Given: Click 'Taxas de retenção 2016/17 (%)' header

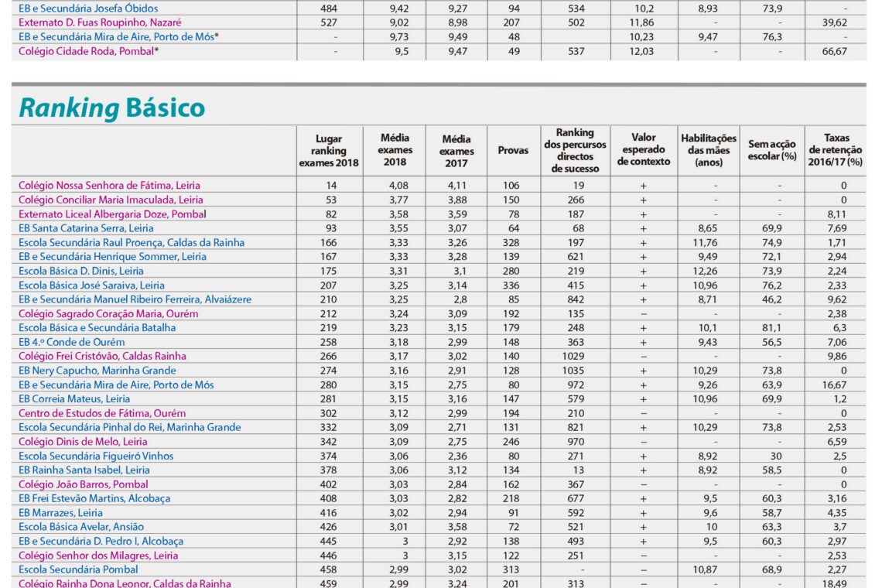Looking at the screenshot, I should coord(836,149).
